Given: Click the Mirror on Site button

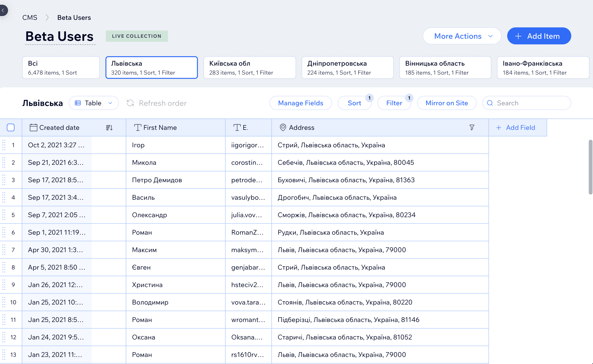Looking at the screenshot, I should [446, 103].
